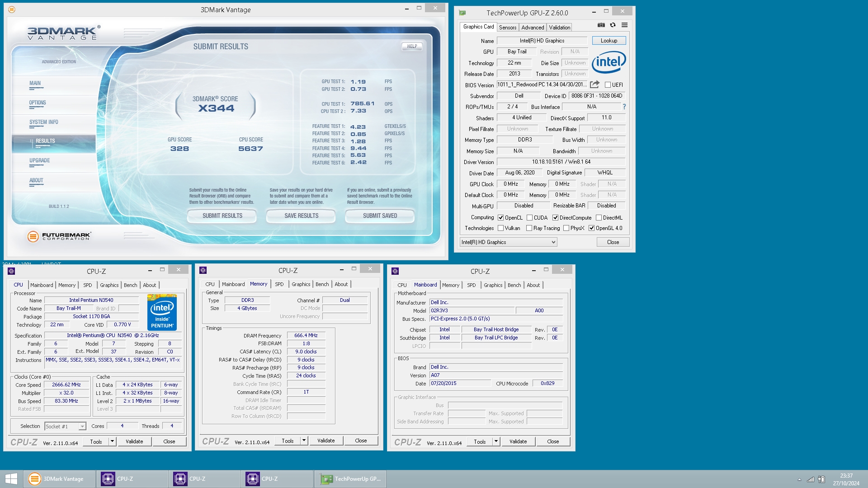Click GPU-Z refresh icon
The height and width of the screenshot is (488, 868).
[x=613, y=25]
